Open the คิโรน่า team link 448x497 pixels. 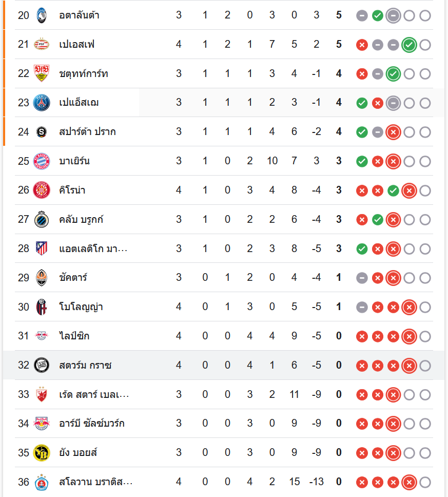click(72, 190)
